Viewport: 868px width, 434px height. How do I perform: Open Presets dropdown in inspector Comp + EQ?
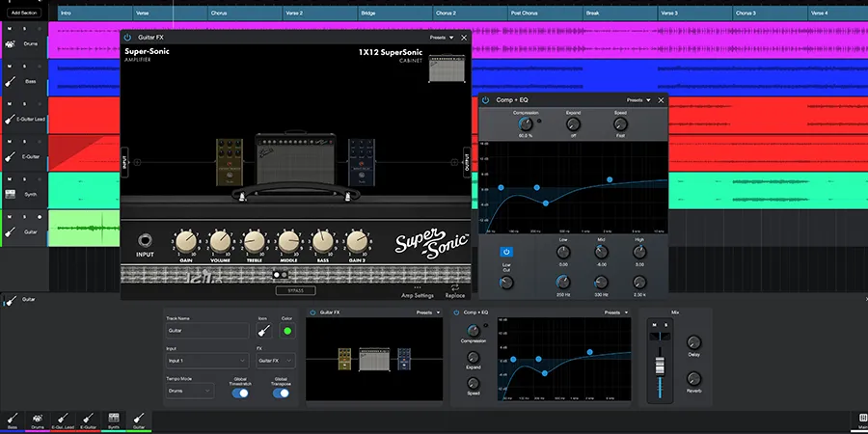[616, 312]
